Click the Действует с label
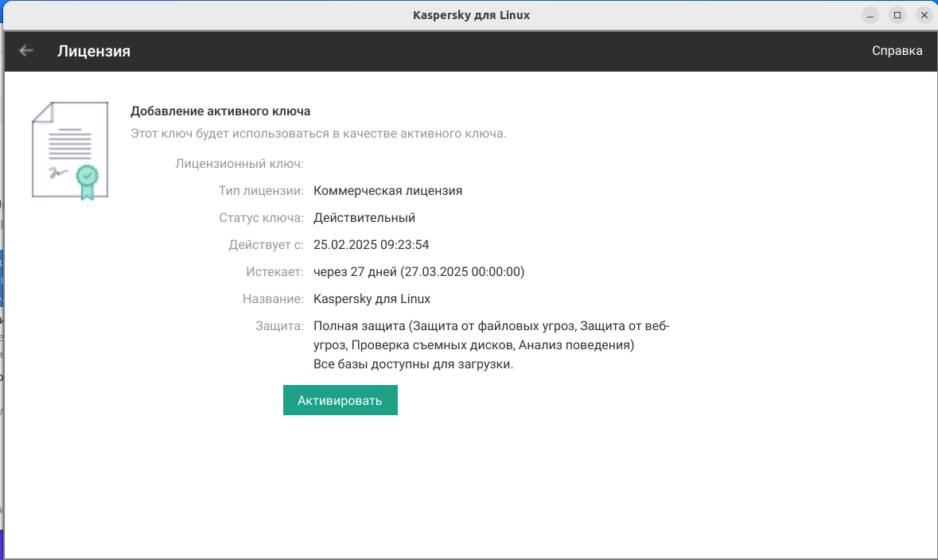 point(267,245)
